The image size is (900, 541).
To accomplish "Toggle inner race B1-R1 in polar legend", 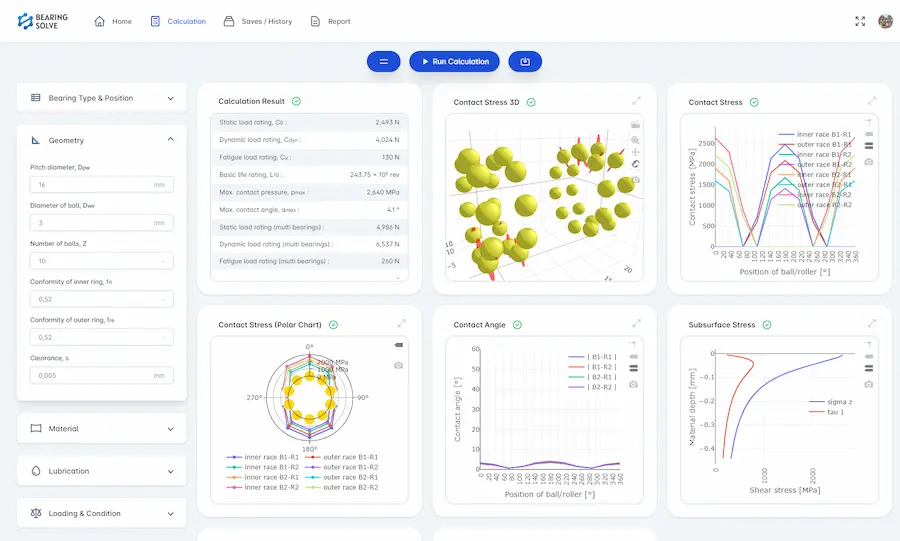I will (x=263, y=457).
